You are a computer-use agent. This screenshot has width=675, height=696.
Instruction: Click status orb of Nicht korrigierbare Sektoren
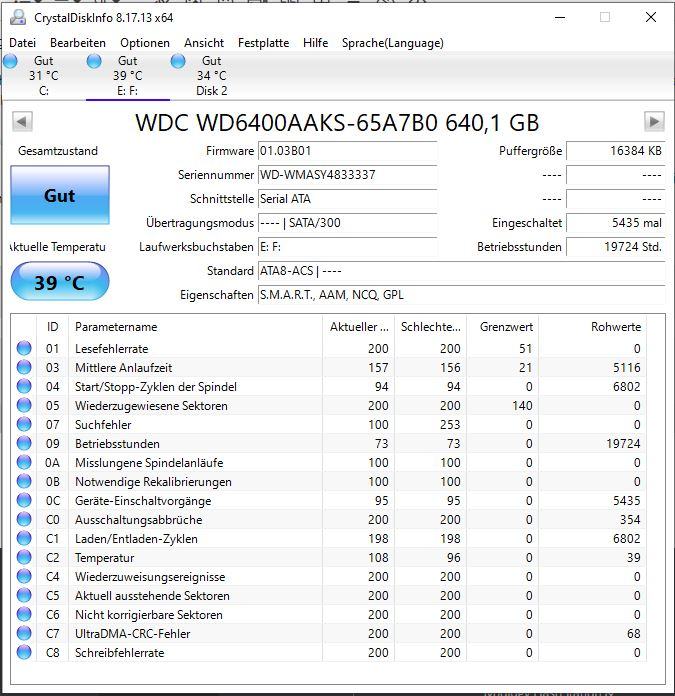pos(24,615)
